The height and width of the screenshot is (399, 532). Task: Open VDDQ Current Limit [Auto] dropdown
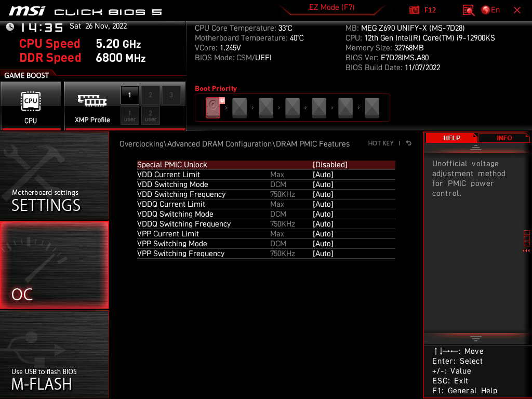click(323, 204)
